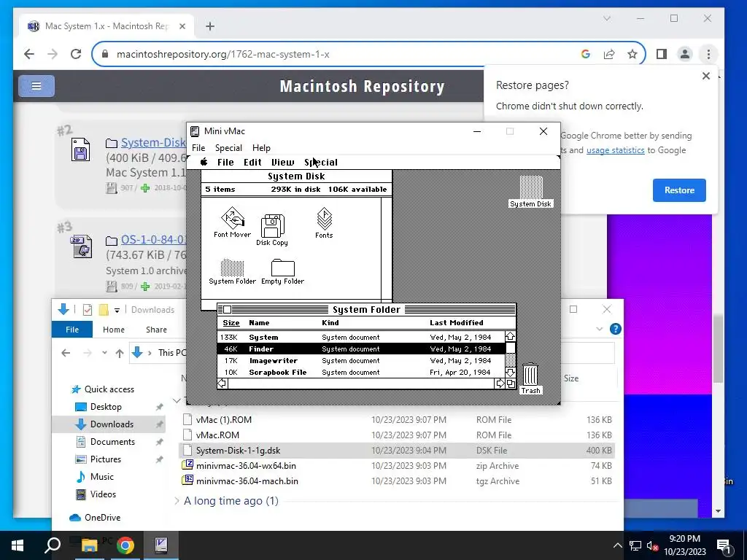Open File tab in File Explorer
747x560 pixels.
click(72, 330)
